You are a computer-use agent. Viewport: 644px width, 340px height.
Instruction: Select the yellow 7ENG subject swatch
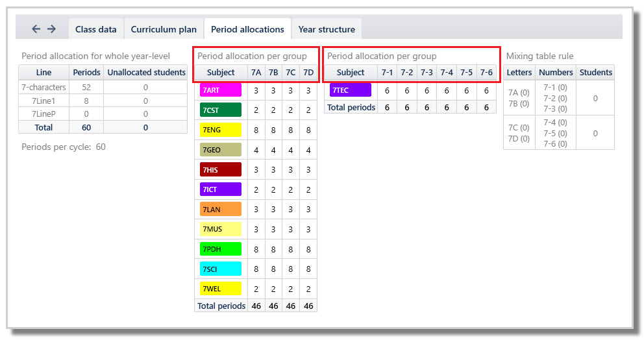click(x=221, y=130)
